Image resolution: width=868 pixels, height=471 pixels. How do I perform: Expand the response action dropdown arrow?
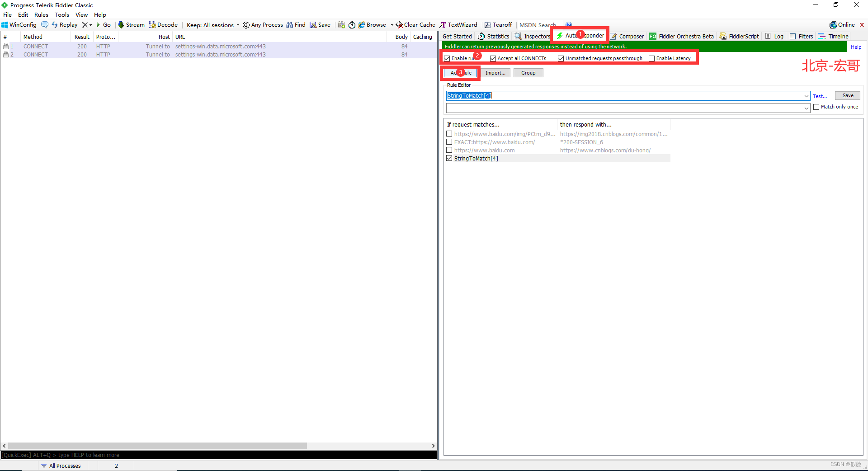pyautogui.click(x=807, y=108)
